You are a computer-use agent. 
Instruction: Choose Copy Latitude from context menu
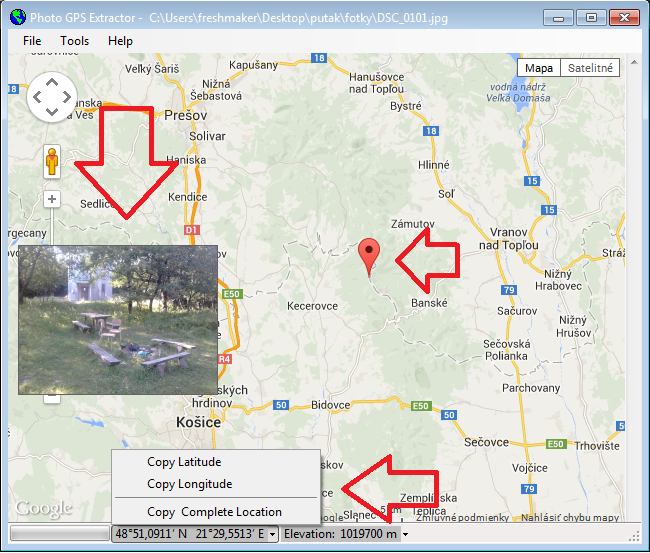click(x=216, y=462)
